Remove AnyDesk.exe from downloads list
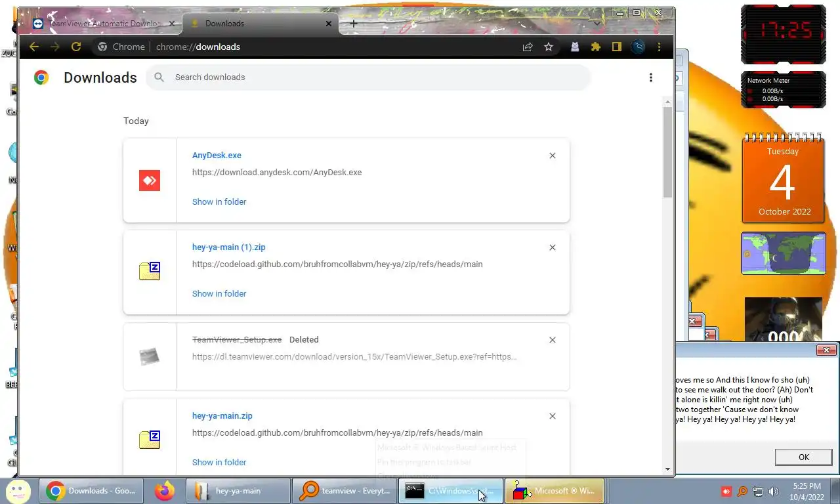The width and height of the screenshot is (840, 504). (x=553, y=156)
